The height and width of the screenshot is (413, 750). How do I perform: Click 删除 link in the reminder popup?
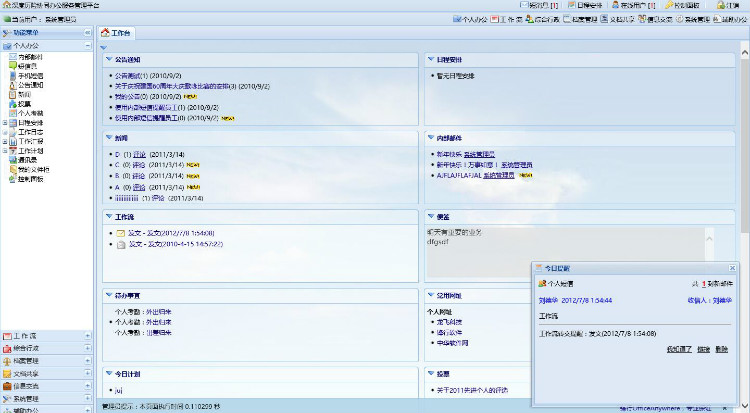click(x=721, y=348)
